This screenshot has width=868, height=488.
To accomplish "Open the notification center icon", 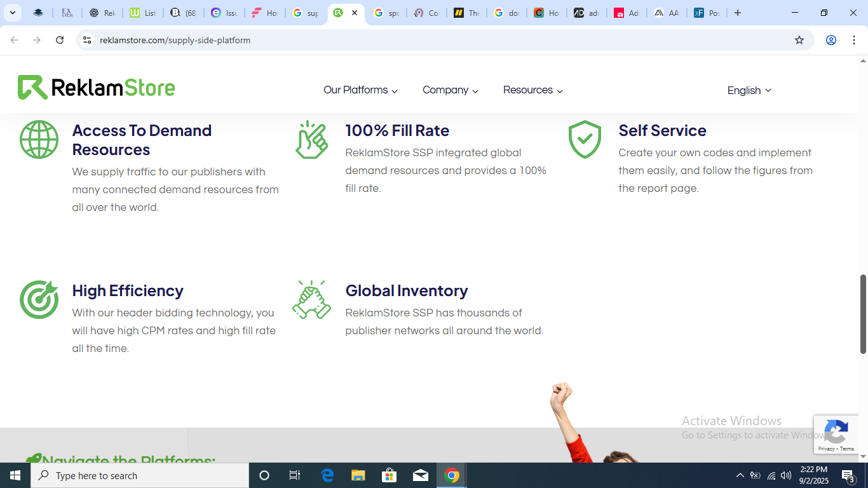I will pyautogui.click(x=848, y=475).
